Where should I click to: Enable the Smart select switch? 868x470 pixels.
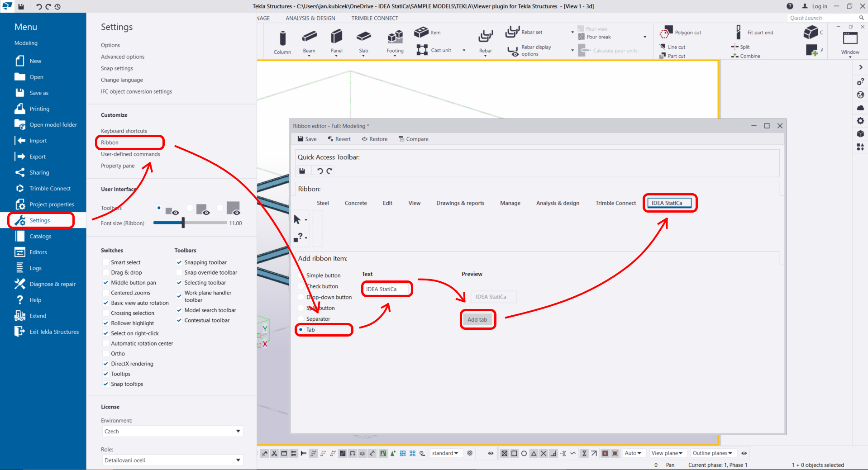coord(105,262)
